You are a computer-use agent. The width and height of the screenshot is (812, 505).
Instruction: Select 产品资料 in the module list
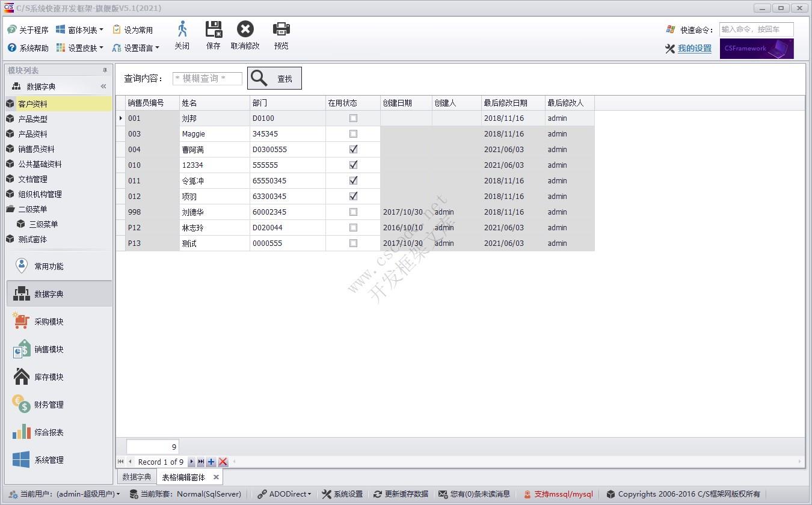pyautogui.click(x=32, y=134)
